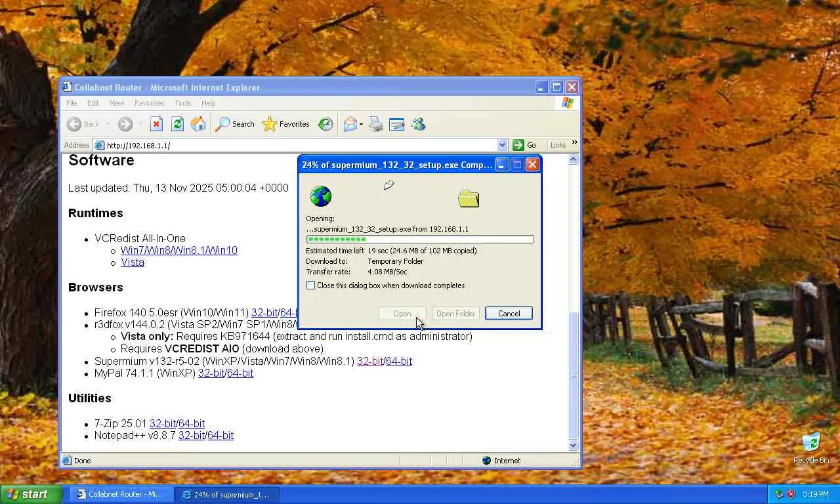
Task: Download 7-Zip 25.01 32-bit
Action: 163,423
